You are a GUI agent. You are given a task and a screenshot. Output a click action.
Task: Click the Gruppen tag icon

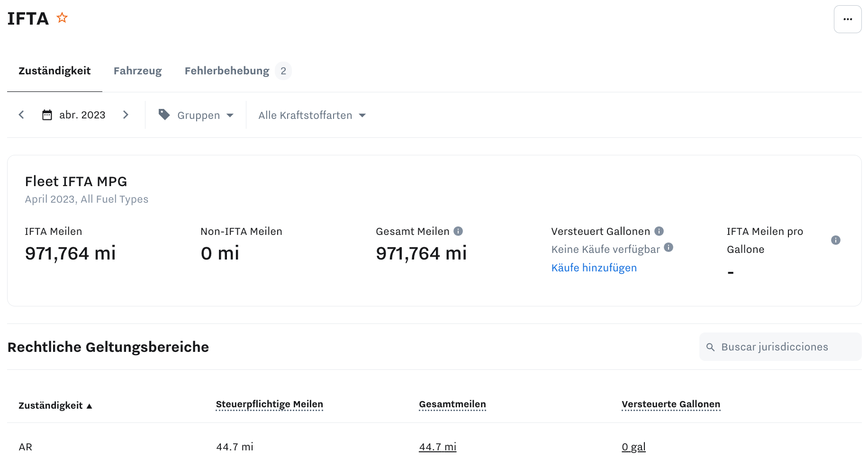click(164, 115)
